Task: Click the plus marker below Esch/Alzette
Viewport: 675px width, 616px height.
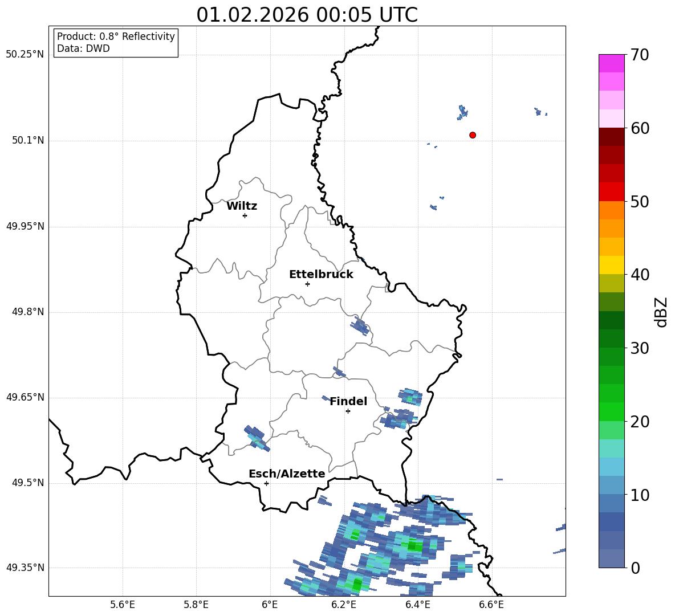Action: click(x=266, y=483)
